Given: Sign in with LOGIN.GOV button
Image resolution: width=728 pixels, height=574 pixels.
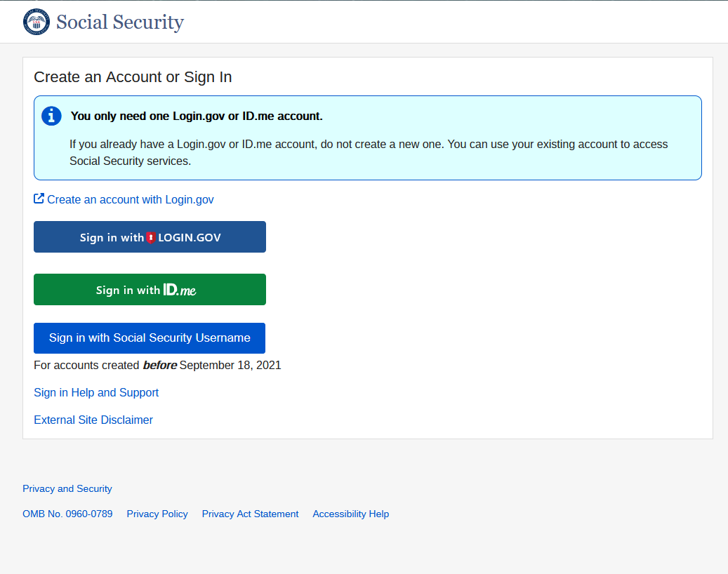Looking at the screenshot, I should click(x=150, y=237).
